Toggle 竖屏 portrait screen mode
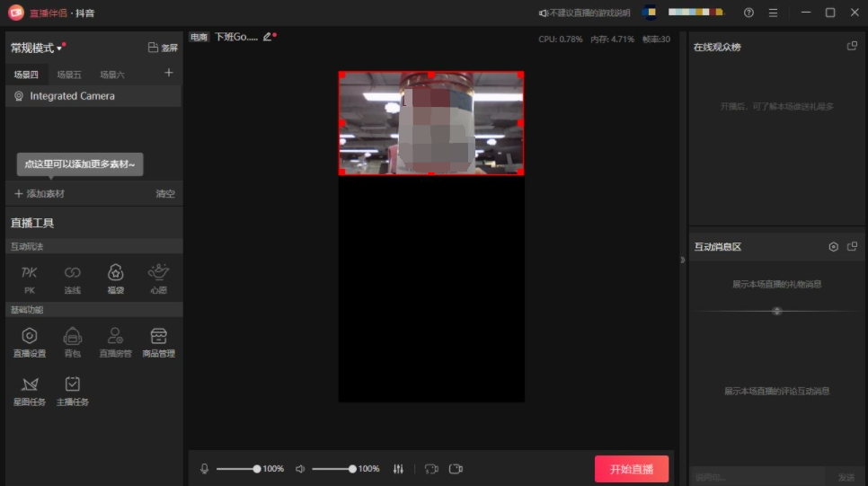The image size is (868, 486). (163, 48)
